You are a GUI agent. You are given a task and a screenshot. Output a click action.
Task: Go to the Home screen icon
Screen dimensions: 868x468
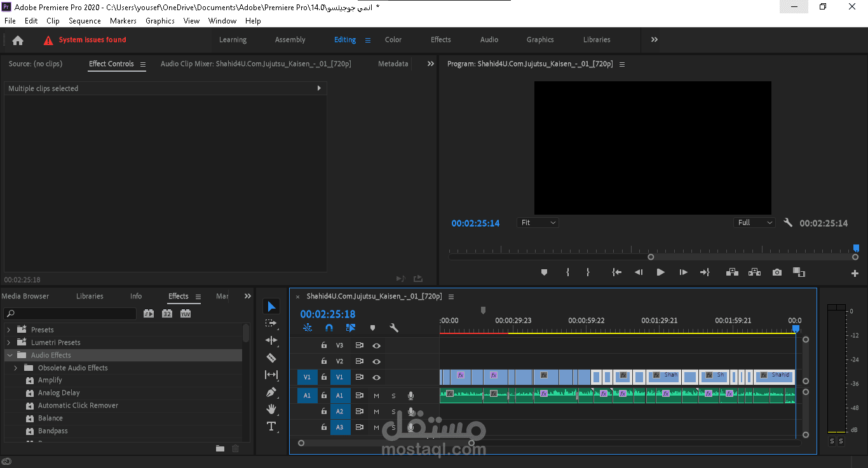coord(18,40)
